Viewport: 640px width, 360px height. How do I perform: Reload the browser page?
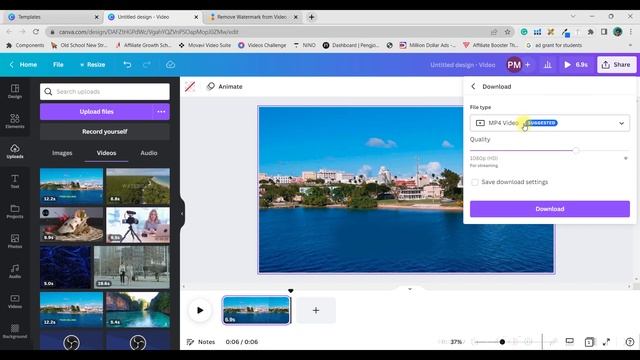[x=36, y=31]
